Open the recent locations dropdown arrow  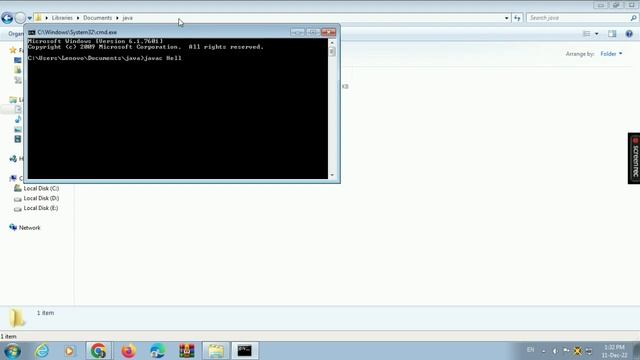[29, 18]
